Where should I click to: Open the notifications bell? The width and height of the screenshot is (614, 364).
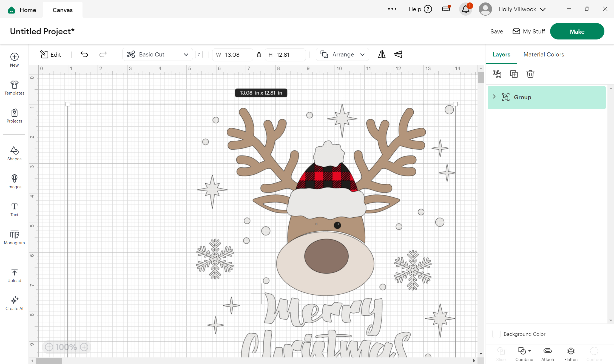coord(465,9)
